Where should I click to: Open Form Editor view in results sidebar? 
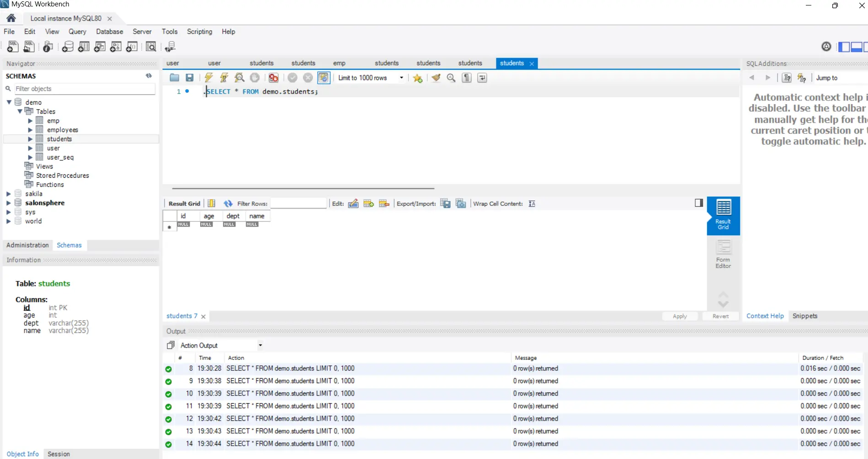click(723, 254)
